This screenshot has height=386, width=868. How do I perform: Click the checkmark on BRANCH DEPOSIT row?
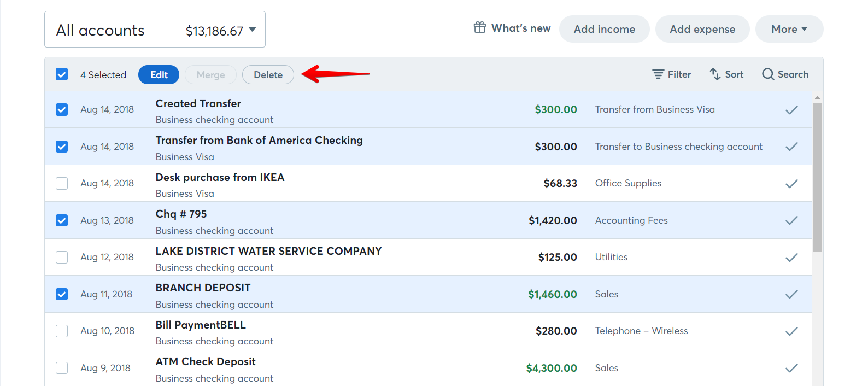pyautogui.click(x=791, y=294)
